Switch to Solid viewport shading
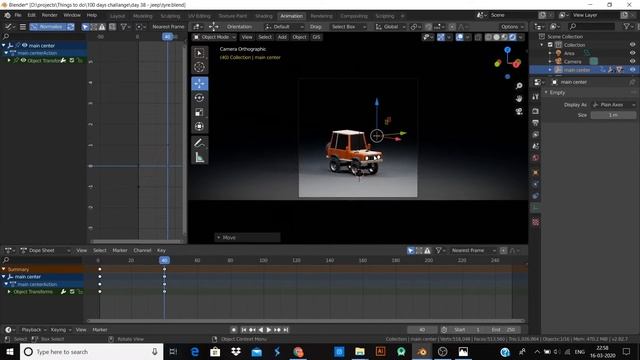Image resolution: width=640 pixels, height=360 pixels. (x=496, y=37)
